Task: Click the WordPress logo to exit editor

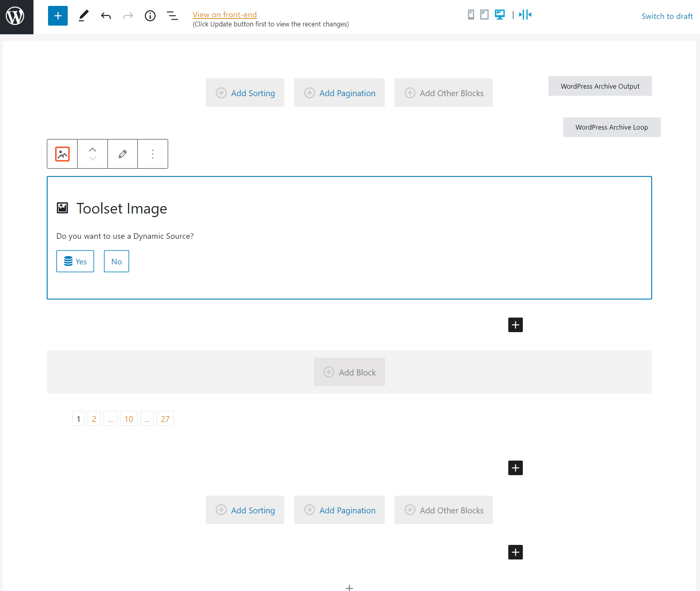Action: click(x=15, y=16)
